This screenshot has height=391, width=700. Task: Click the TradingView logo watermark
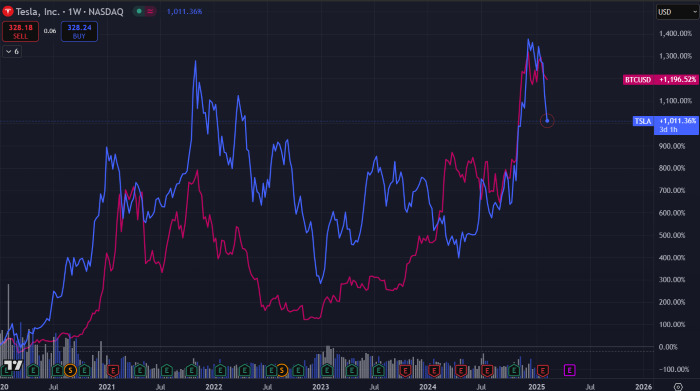[13, 366]
